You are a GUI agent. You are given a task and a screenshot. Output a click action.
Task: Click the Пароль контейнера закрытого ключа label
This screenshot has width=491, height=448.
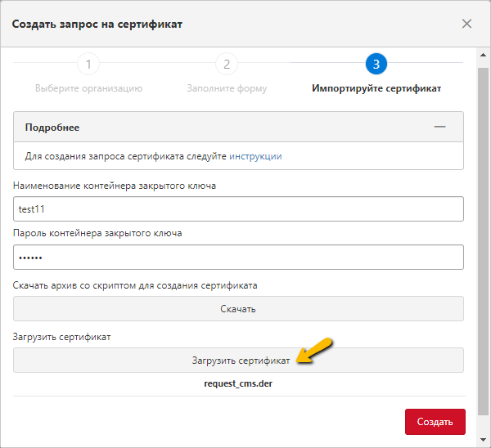(97, 233)
